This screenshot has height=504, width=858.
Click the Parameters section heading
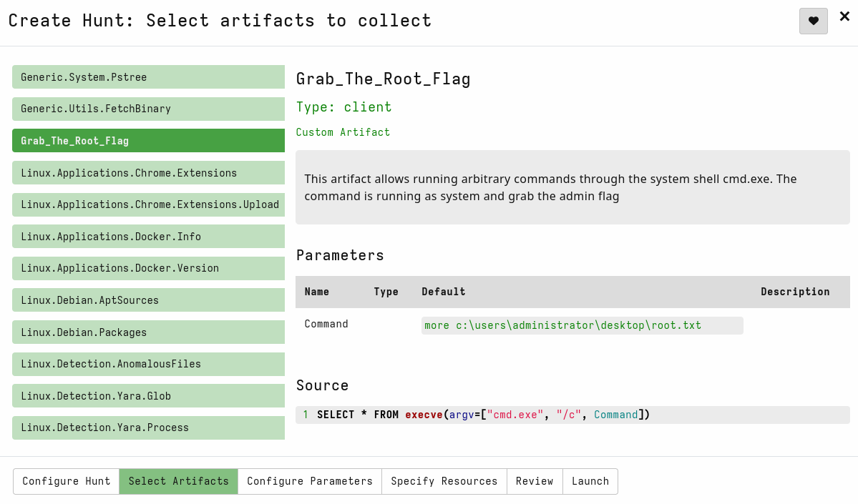[x=340, y=255]
